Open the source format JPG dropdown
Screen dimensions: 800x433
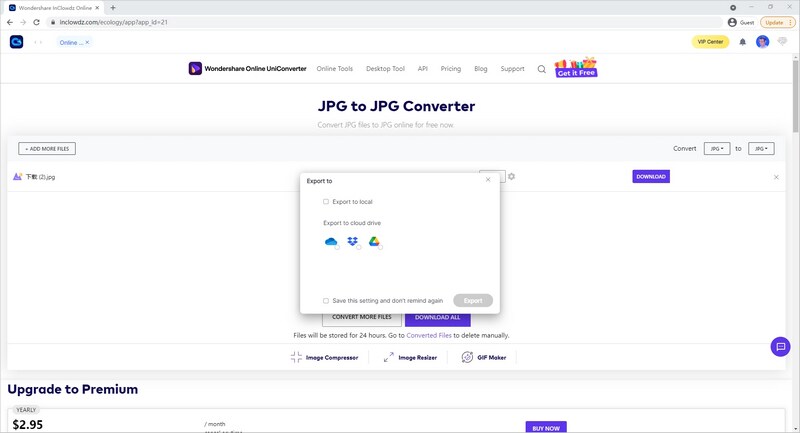click(x=717, y=148)
